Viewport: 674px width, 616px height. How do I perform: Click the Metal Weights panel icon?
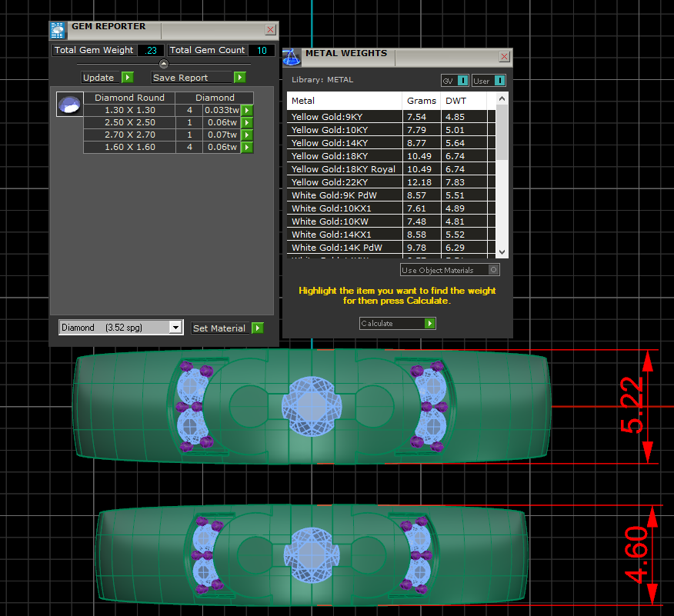coord(292,57)
